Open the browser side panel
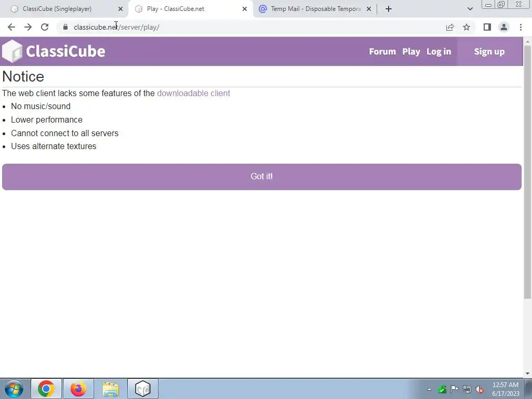 pos(487,27)
